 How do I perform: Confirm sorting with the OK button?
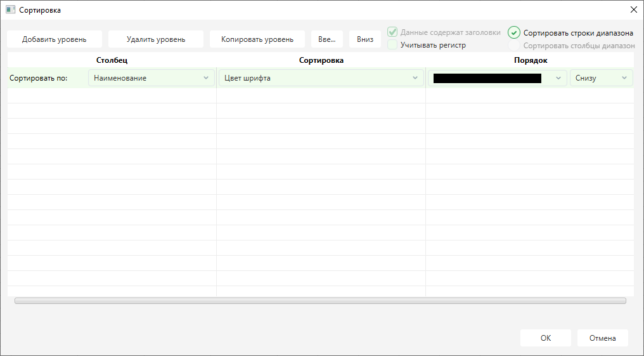[x=545, y=338]
